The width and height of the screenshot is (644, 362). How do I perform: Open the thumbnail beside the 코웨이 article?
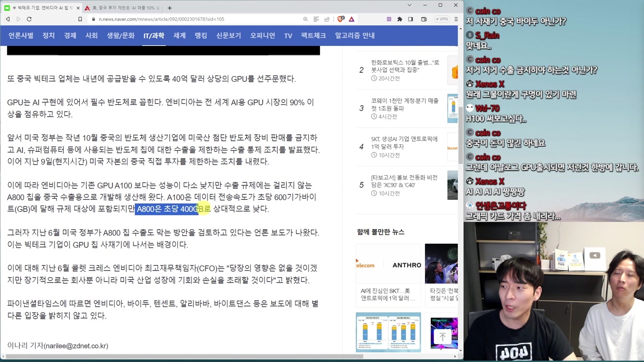coord(453,108)
